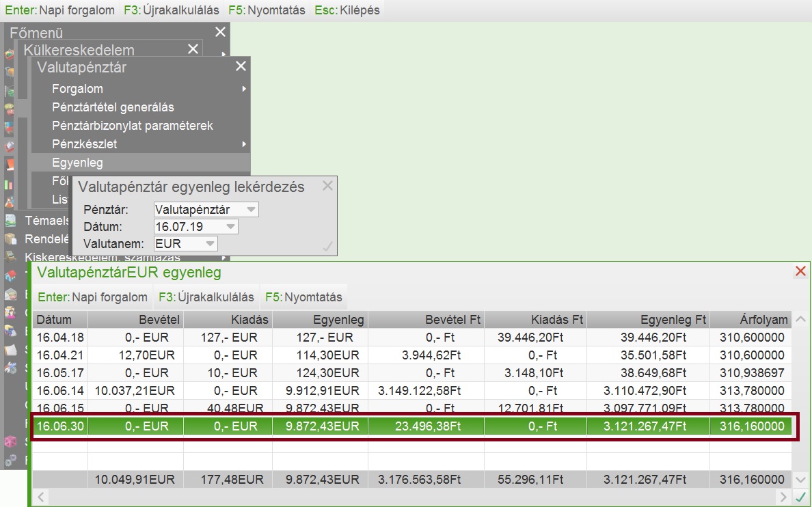The width and height of the screenshot is (812, 507).
Task: Select the row dated 16.04.21
Action: 412,355
